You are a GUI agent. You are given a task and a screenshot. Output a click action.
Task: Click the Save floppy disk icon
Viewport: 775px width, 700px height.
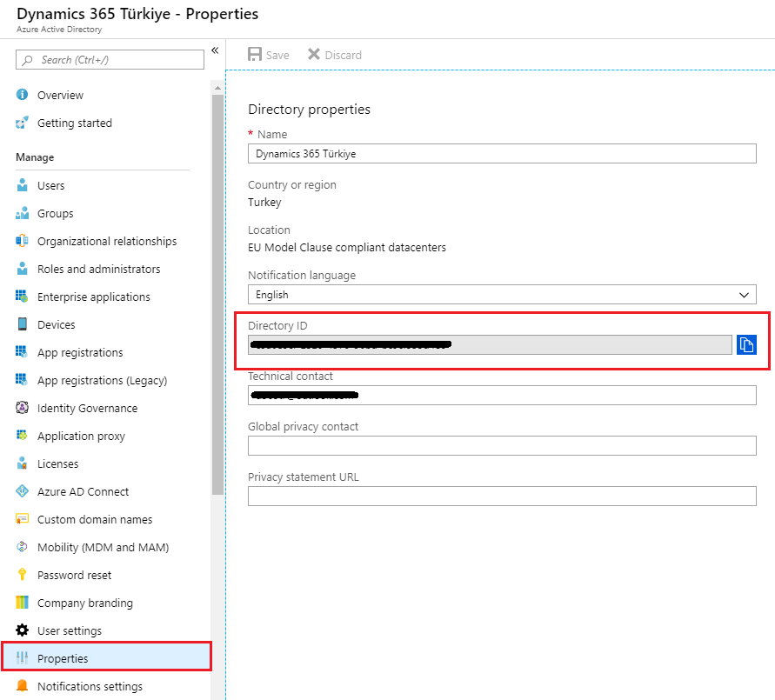click(x=255, y=54)
